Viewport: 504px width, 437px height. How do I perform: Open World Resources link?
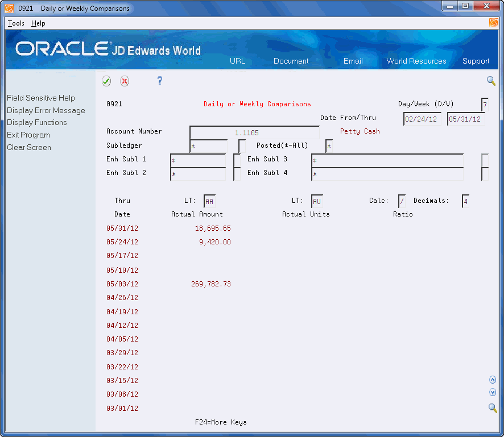click(416, 61)
